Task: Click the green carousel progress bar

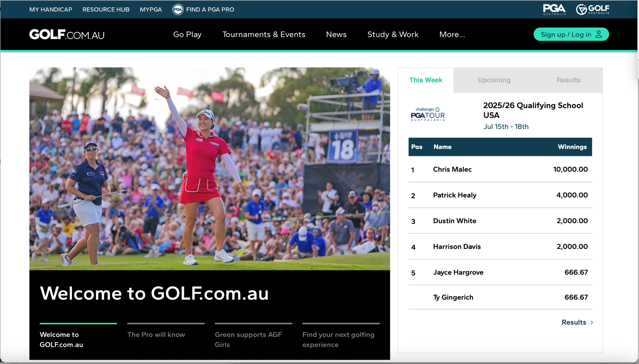Action: tap(78, 324)
